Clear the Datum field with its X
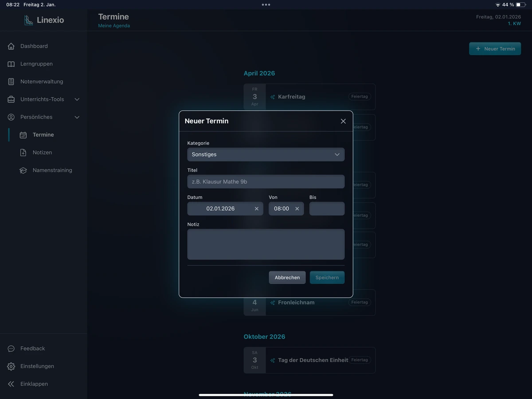 [x=256, y=209]
